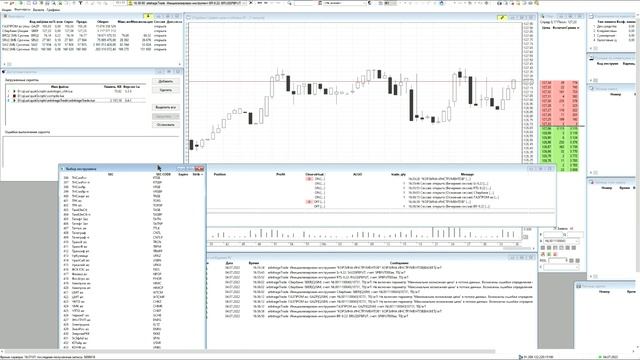Click the volume pane settings icon right of chart
The image size is (640, 360).
526,237
